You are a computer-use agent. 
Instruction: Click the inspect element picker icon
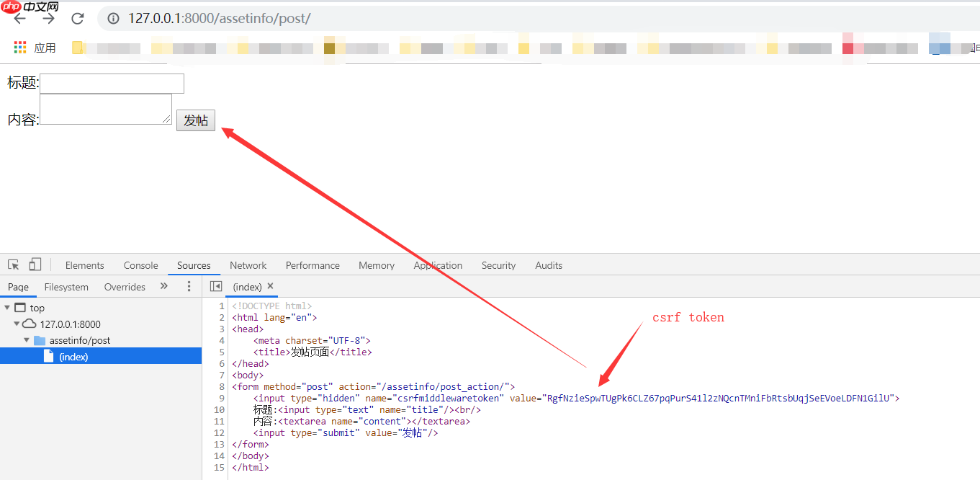pos(13,265)
